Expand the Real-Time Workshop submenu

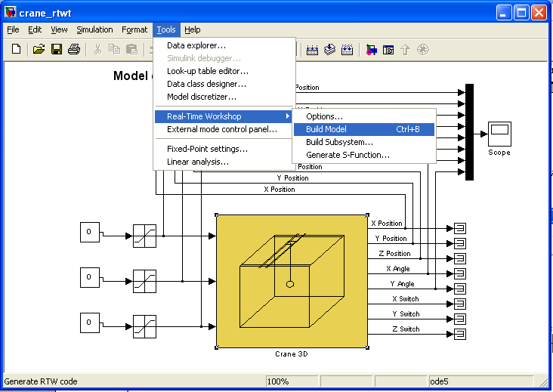[x=224, y=116]
